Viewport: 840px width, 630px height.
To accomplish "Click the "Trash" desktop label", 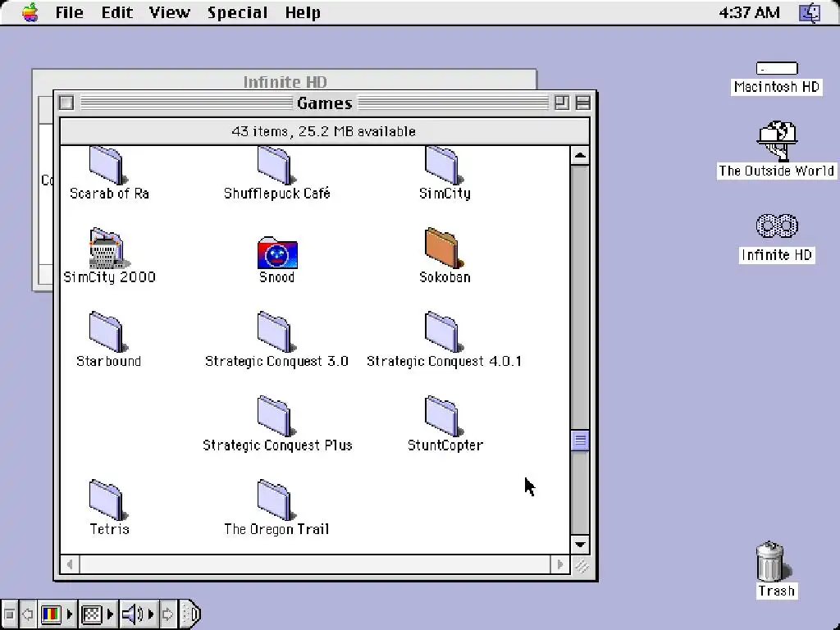I will (776, 591).
